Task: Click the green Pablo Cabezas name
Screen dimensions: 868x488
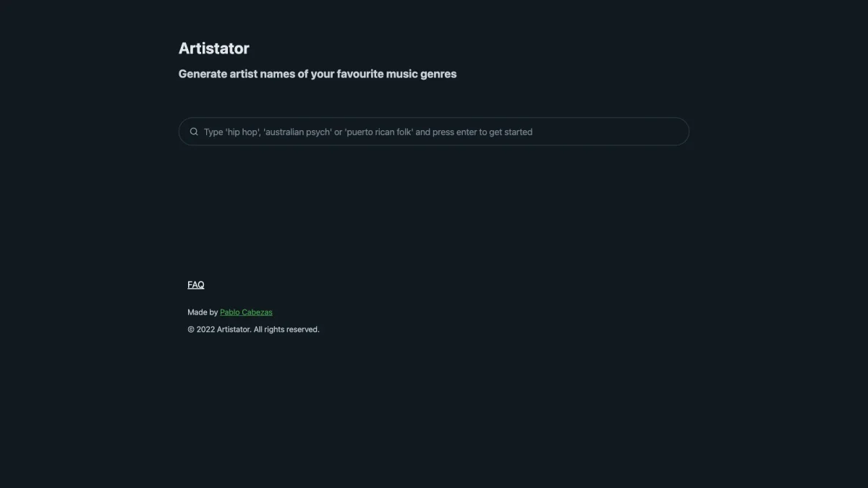Action: click(x=246, y=312)
